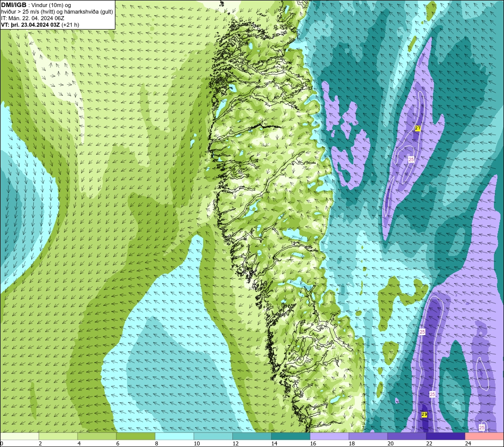The height and width of the screenshot is (447, 504).
Task: Click the scale tick label 14
Action: click(274, 443)
